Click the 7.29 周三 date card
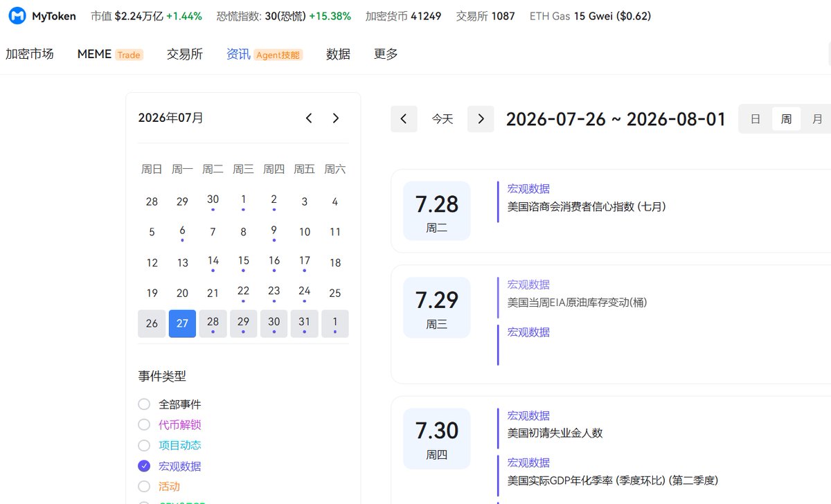The image size is (831, 504). click(x=437, y=307)
